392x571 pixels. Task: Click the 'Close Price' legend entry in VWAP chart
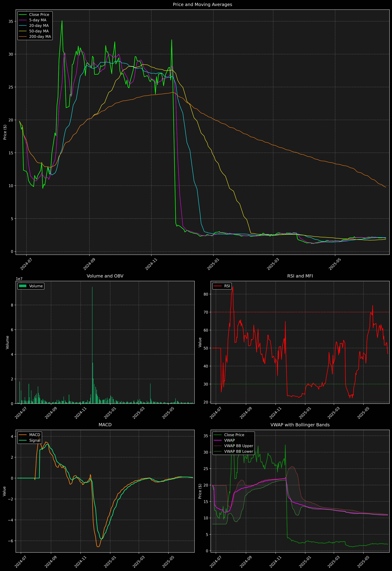pyautogui.click(x=229, y=435)
